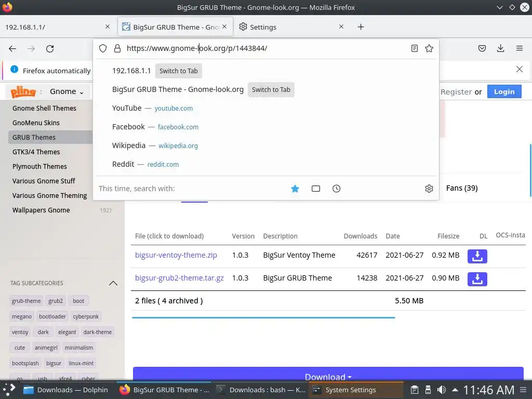Viewport: 532px width, 399px height.
Task: Open search settings gear icon
Action: point(429,189)
